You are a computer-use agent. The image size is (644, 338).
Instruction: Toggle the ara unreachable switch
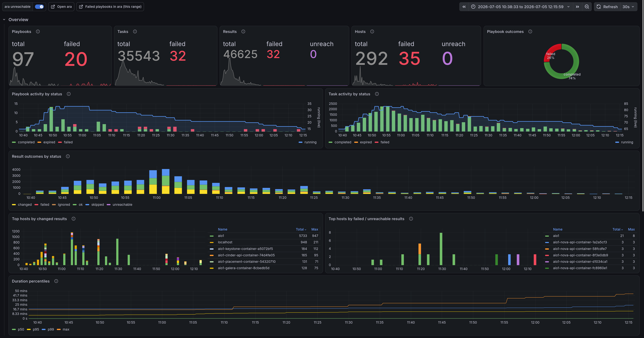coord(39,7)
